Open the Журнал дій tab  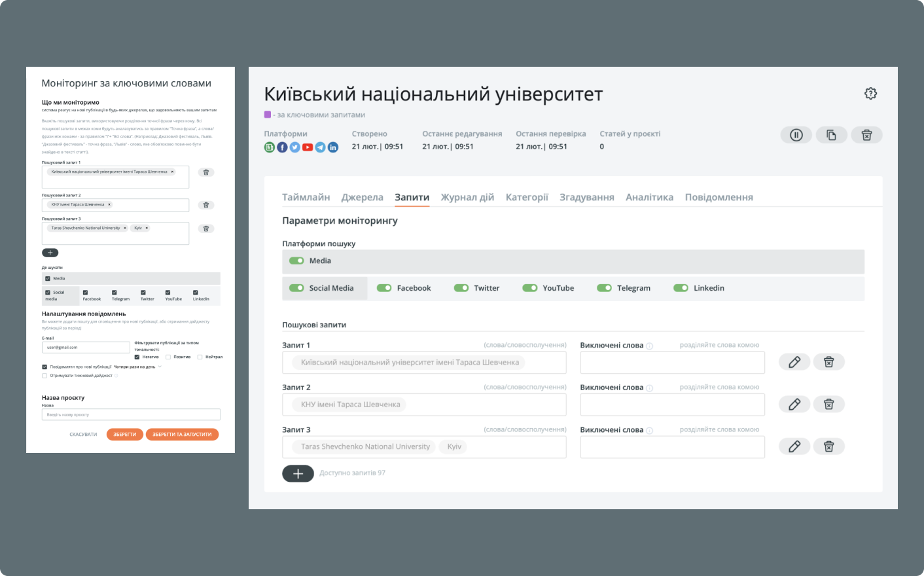pos(467,197)
